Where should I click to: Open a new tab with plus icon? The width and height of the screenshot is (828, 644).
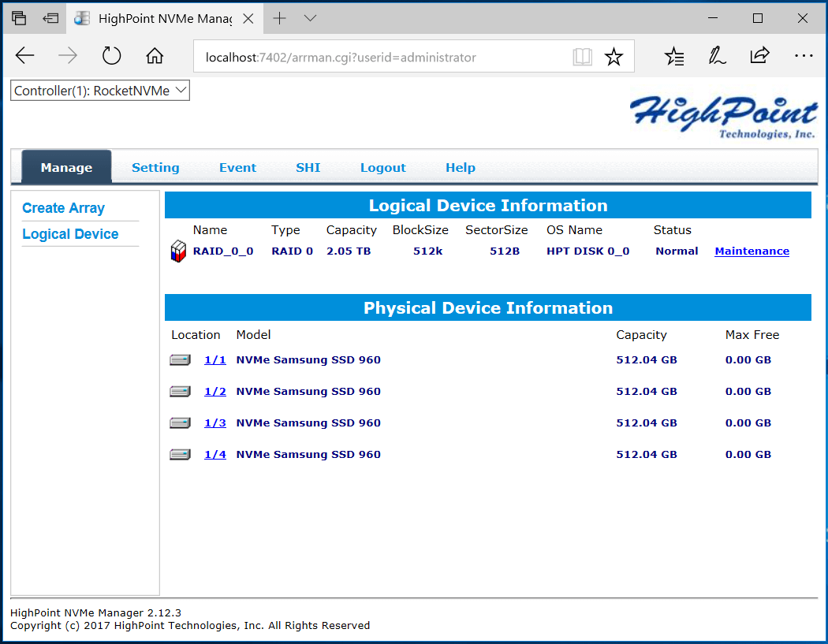(279, 18)
